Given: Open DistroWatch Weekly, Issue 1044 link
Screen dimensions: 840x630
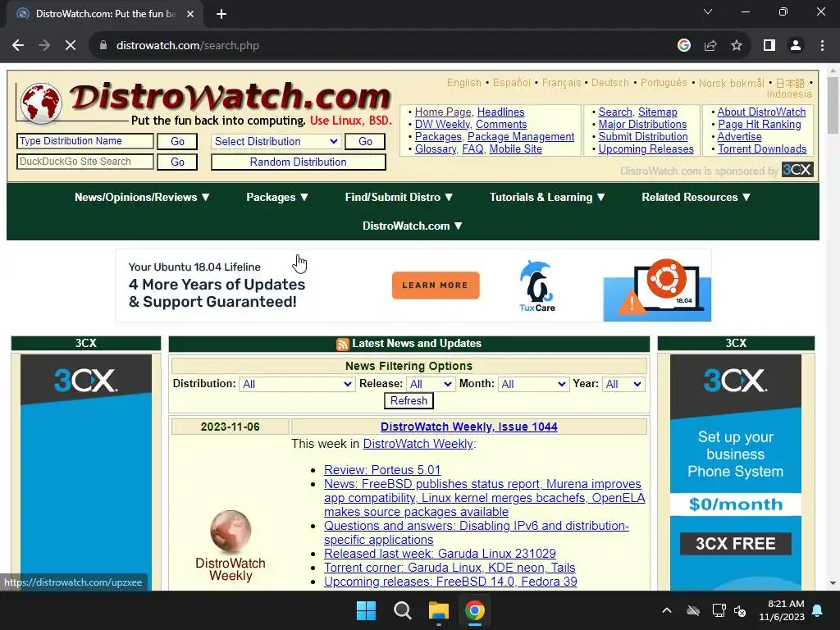Looking at the screenshot, I should pyautogui.click(x=468, y=427).
